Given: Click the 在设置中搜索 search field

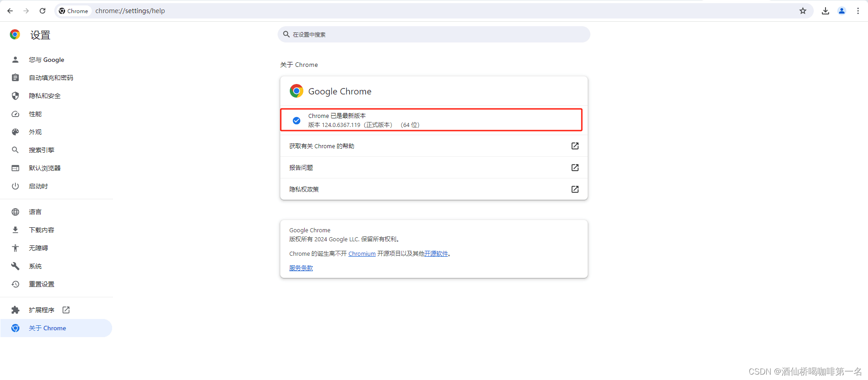Looking at the screenshot, I should [434, 34].
